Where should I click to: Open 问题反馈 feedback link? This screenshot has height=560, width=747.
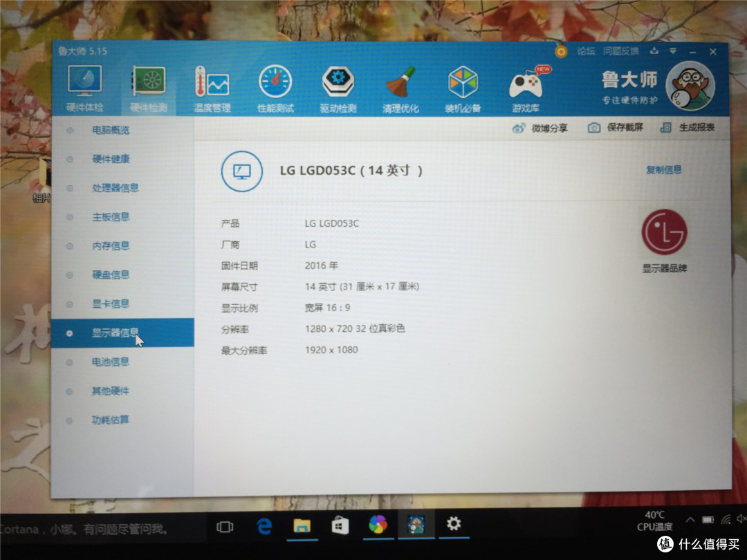point(620,51)
